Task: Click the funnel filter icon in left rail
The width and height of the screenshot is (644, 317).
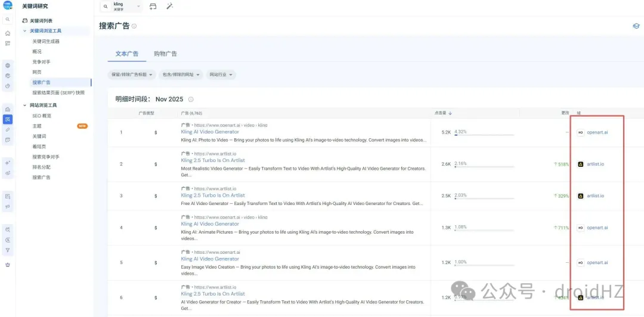Action: pos(8,250)
